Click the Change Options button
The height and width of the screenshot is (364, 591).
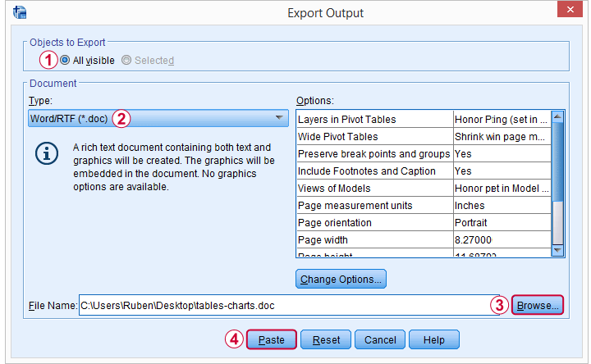(x=341, y=279)
